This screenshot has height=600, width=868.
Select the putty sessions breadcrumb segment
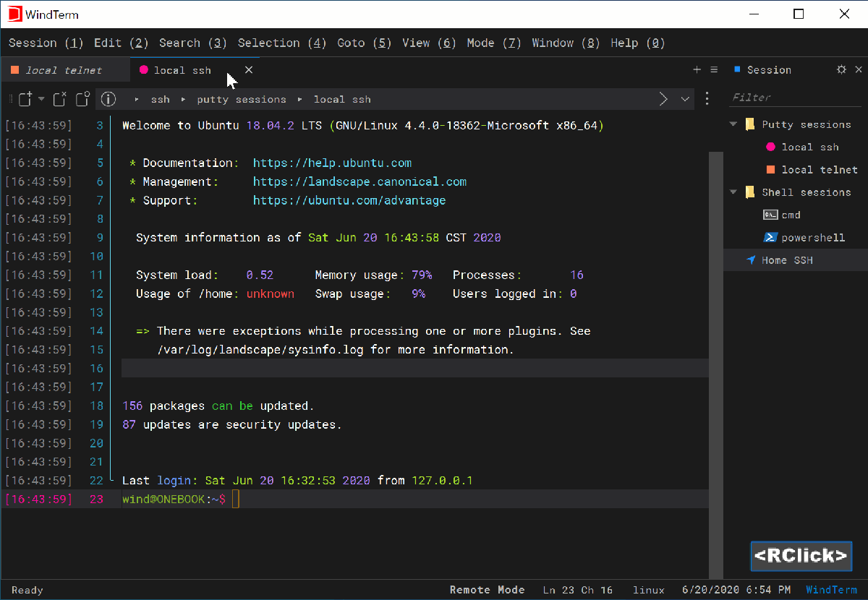[242, 100]
